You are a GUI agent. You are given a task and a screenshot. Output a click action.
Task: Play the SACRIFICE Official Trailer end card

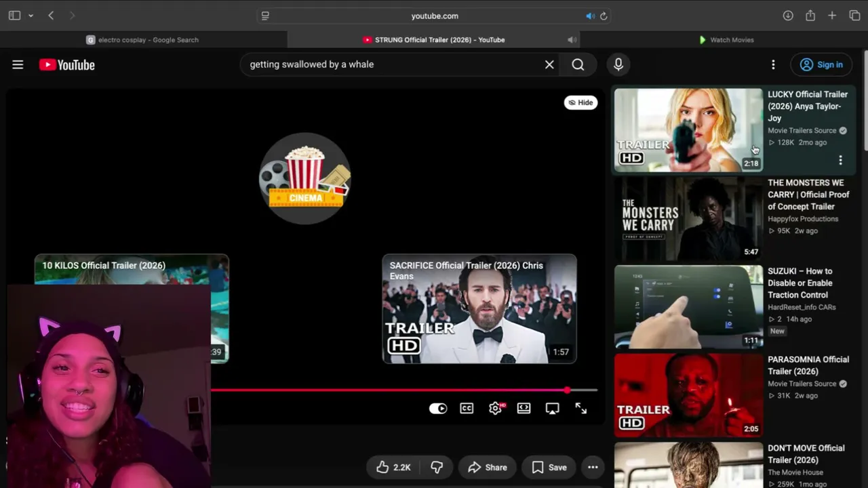point(479,308)
